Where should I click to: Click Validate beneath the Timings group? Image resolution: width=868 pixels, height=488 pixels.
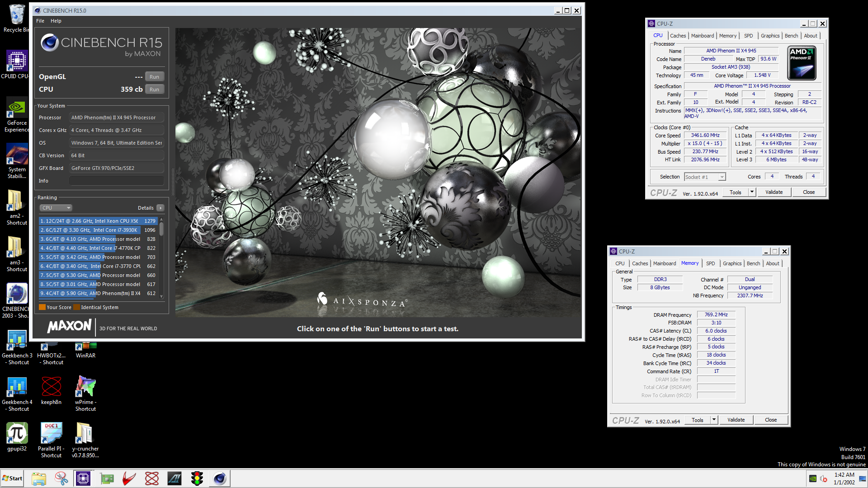click(x=736, y=420)
